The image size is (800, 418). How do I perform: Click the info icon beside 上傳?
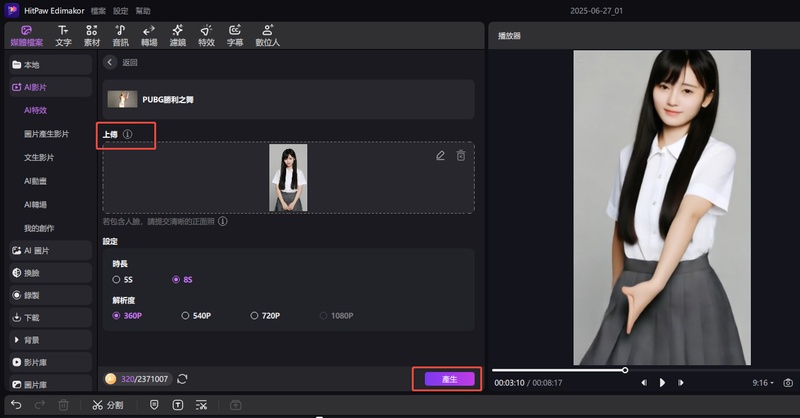(128, 134)
